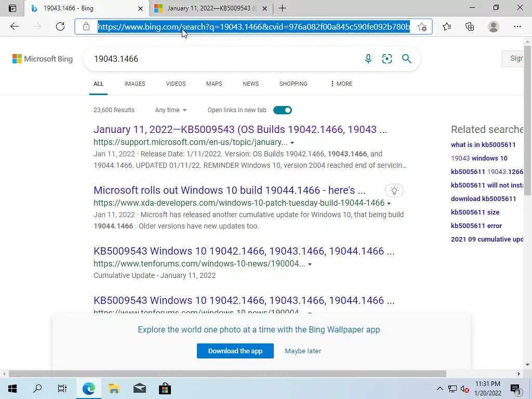Open the tab actions menu icon
This screenshot has width=532, height=399.
click(12, 8)
